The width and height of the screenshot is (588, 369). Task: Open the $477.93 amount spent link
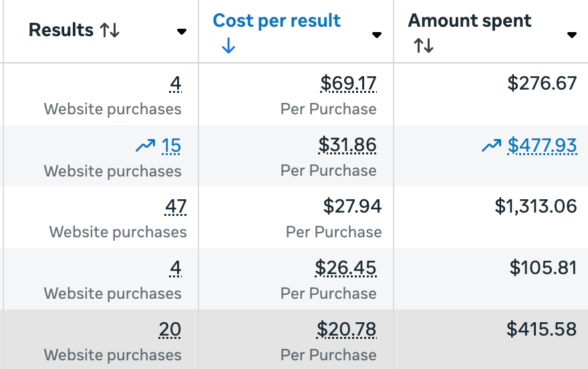(542, 145)
